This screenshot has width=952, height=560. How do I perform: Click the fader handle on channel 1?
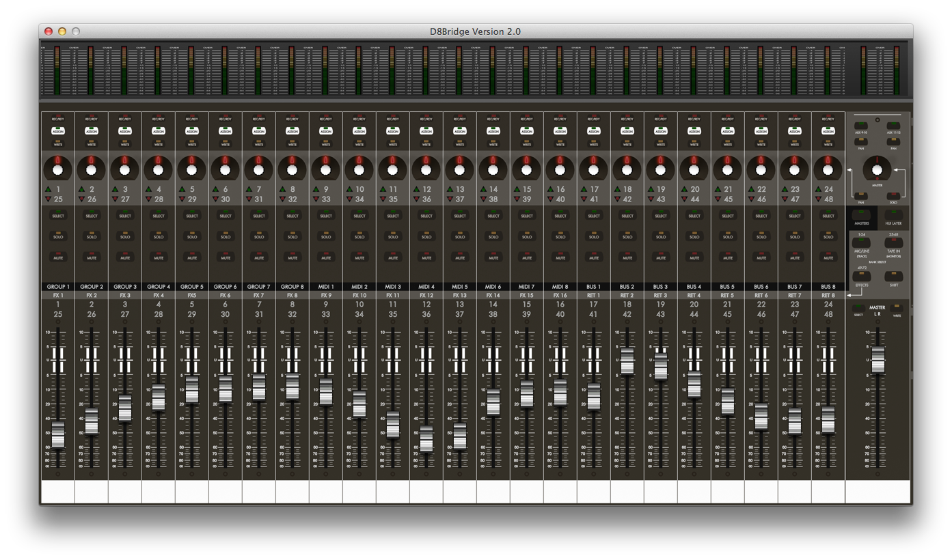[x=58, y=434]
